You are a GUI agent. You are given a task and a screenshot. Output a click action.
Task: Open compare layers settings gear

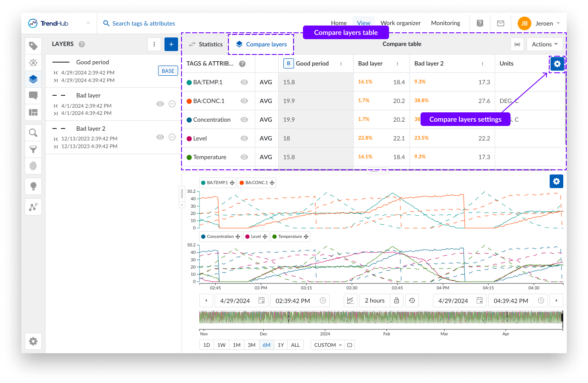557,64
